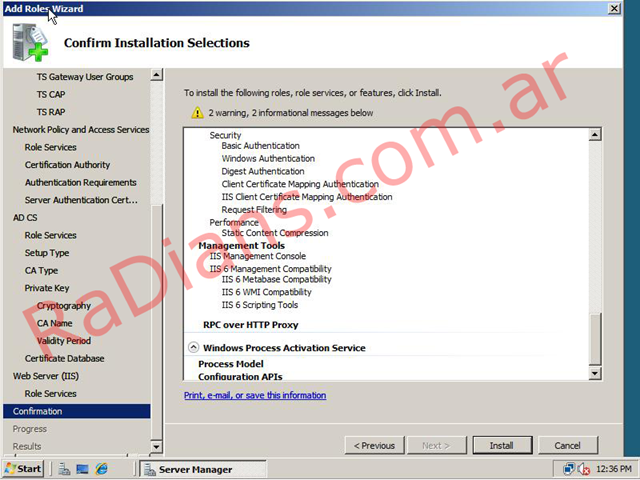Open Server Manager quick launch icon
The width and height of the screenshot is (640, 480).
63,469
